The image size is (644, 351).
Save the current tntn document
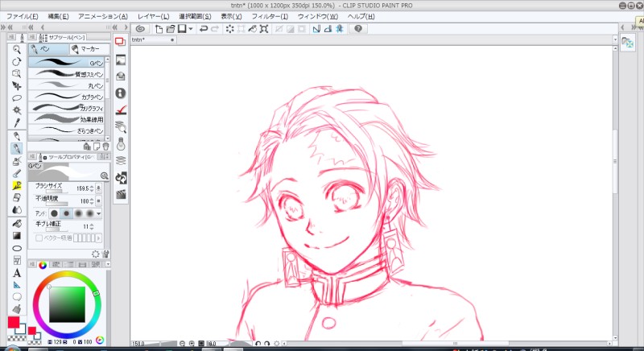click(182, 29)
